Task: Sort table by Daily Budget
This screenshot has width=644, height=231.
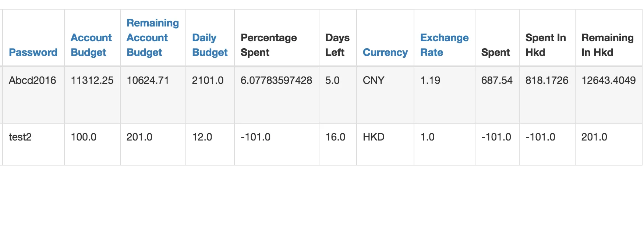Action: 209,45
